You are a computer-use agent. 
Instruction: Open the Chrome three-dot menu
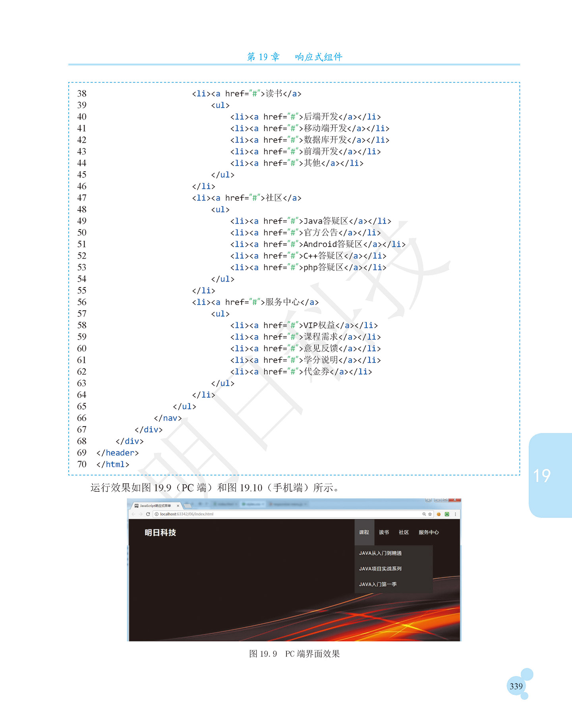(x=455, y=514)
